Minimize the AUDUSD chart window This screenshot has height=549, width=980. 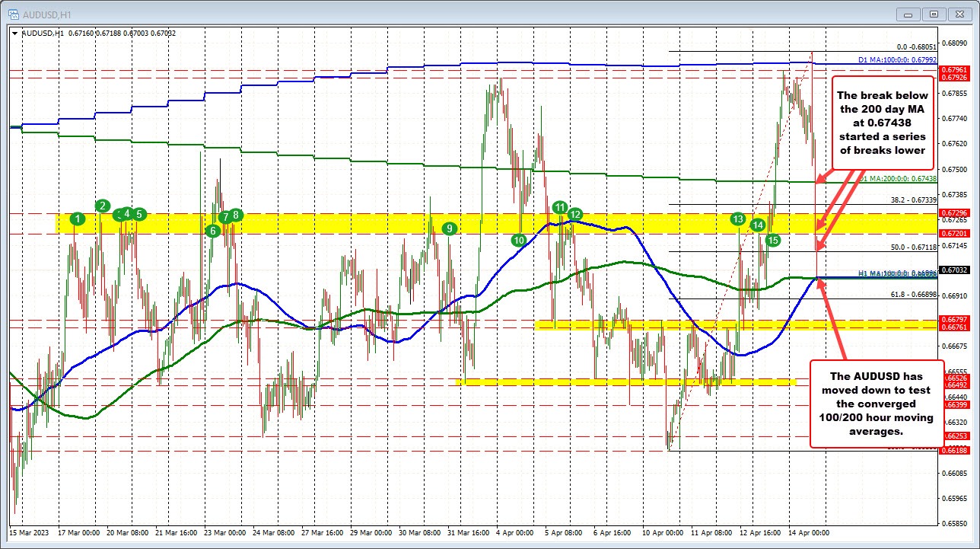point(908,14)
